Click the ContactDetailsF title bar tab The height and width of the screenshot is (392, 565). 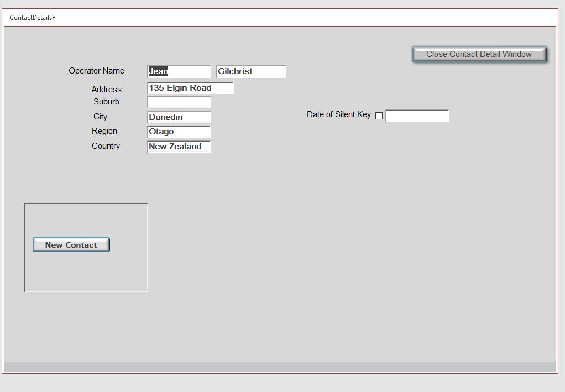(32, 17)
